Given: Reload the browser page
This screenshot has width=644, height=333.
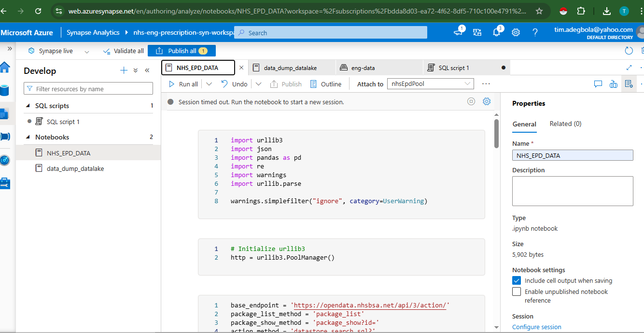Looking at the screenshot, I should coord(38,11).
